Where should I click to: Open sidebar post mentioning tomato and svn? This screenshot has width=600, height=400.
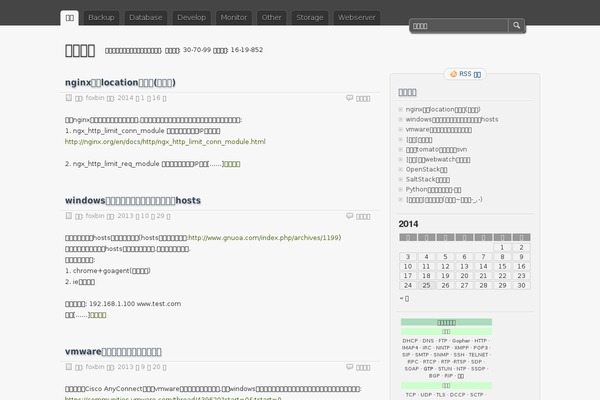(436, 150)
